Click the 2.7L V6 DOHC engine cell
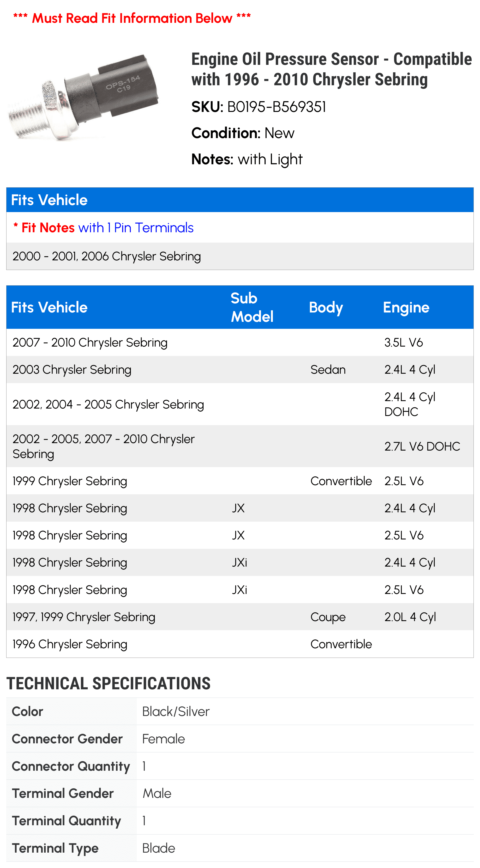This screenshot has width=480, height=868. [422, 446]
